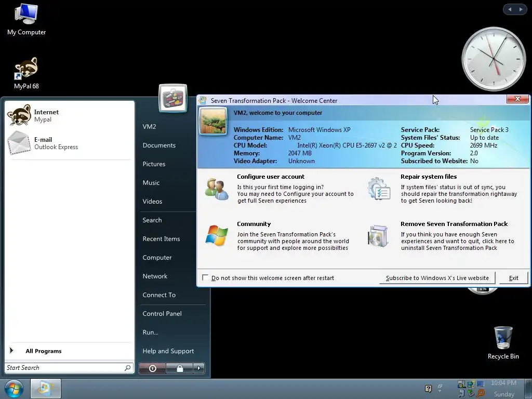Click the Community Windows flag icon
The image size is (532, 399).
coord(217,235)
